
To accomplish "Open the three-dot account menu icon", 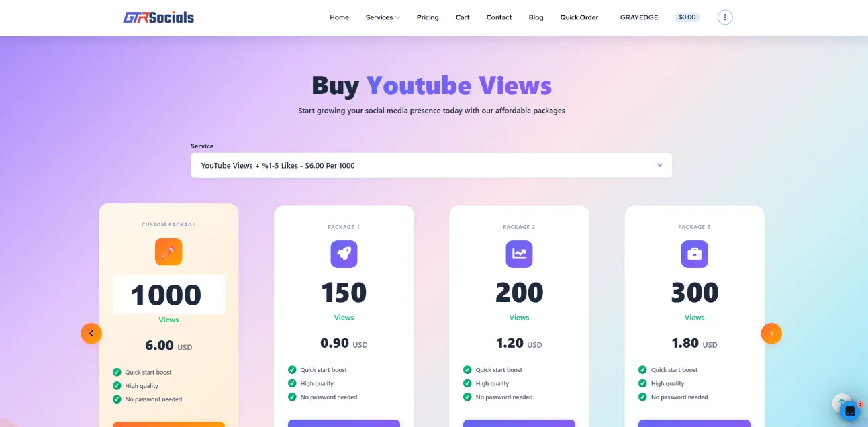I will pyautogui.click(x=725, y=17).
